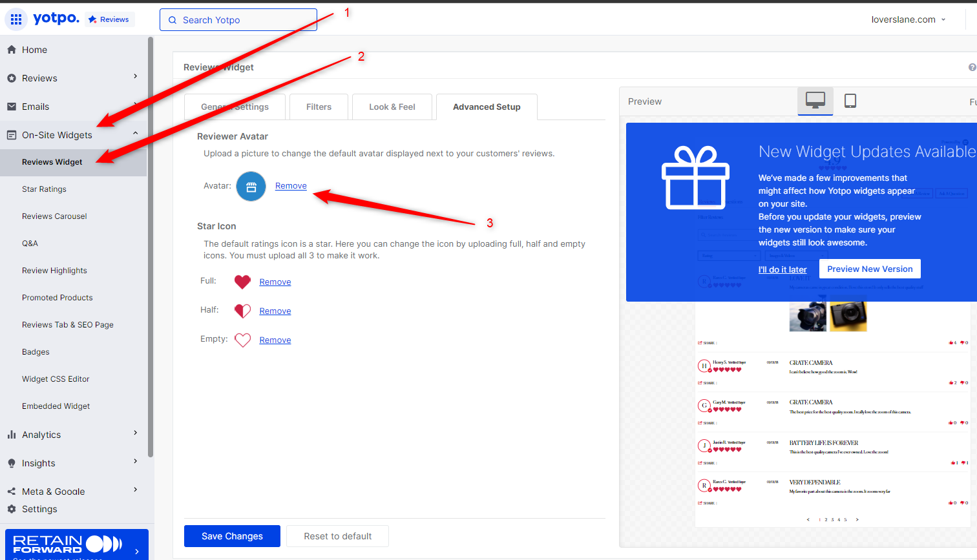Open Reviews Carousel settings

pyautogui.click(x=54, y=216)
